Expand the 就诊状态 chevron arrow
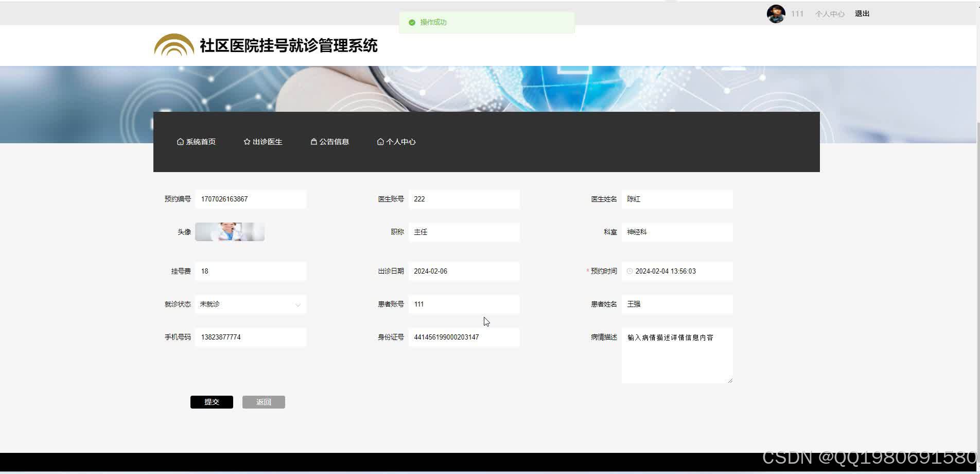Screen dimensions: 980x474 [297, 304]
